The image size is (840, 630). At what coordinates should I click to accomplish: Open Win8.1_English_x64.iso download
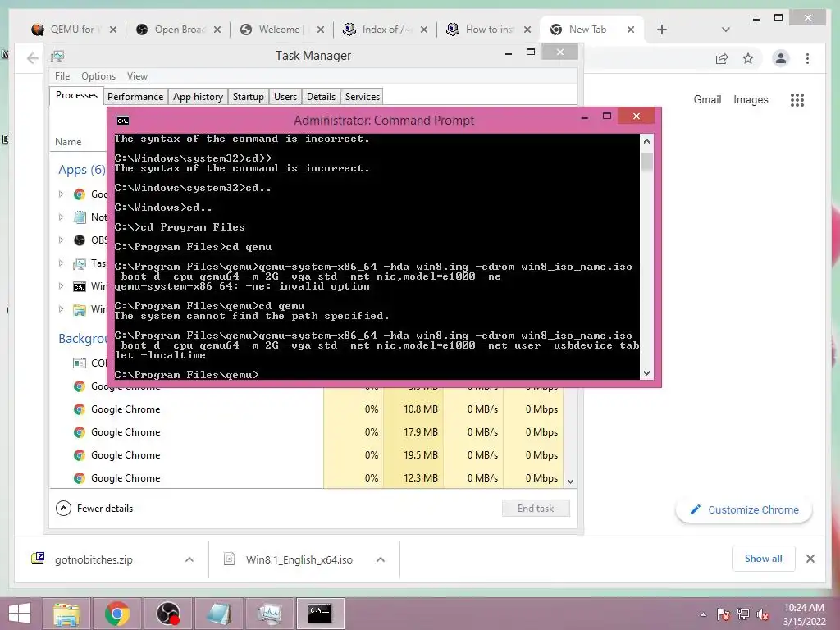[x=299, y=559]
